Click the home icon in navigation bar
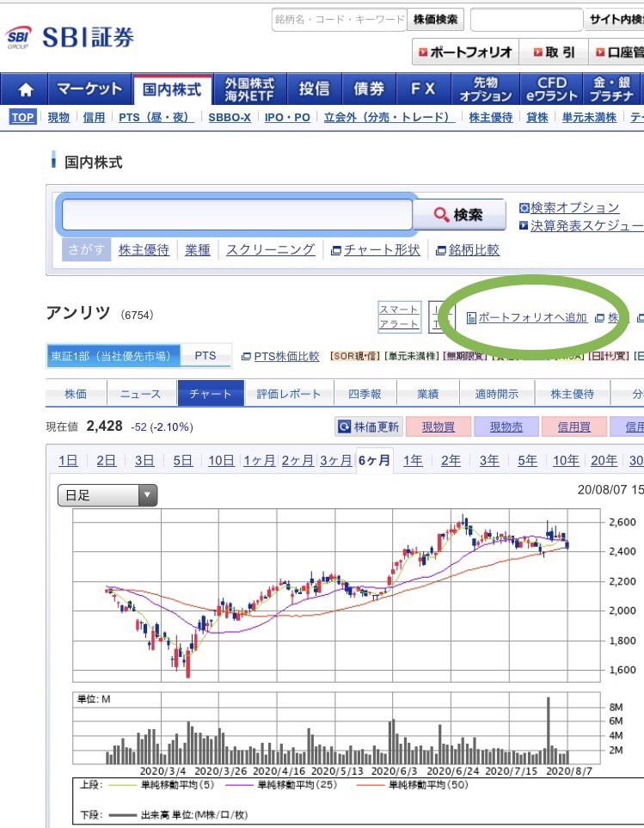The height and width of the screenshot is (828, 644). [25, 89]
